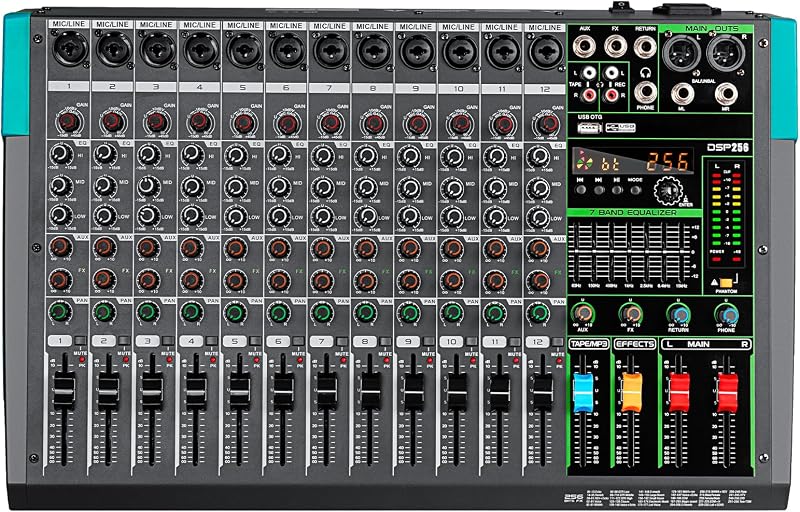This screenshot has width=800, height=512.
Task: Click the channel 9 green PAN knob
Action: pyautogui.click(x=409, y=312)
